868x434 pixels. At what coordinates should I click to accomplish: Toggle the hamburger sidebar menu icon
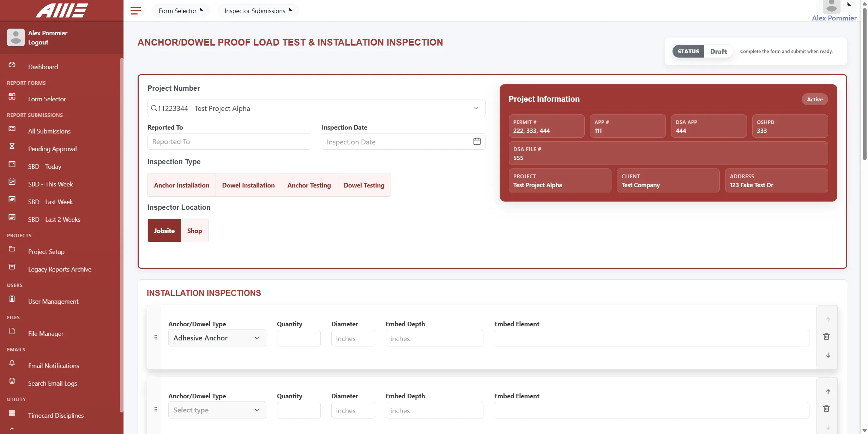pos(136,11)
